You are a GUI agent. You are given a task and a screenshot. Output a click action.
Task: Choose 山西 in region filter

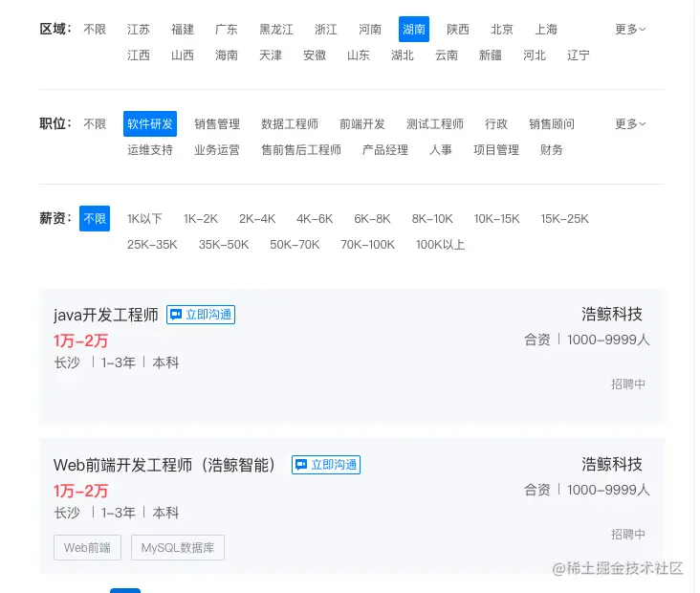tap(183, 55)
